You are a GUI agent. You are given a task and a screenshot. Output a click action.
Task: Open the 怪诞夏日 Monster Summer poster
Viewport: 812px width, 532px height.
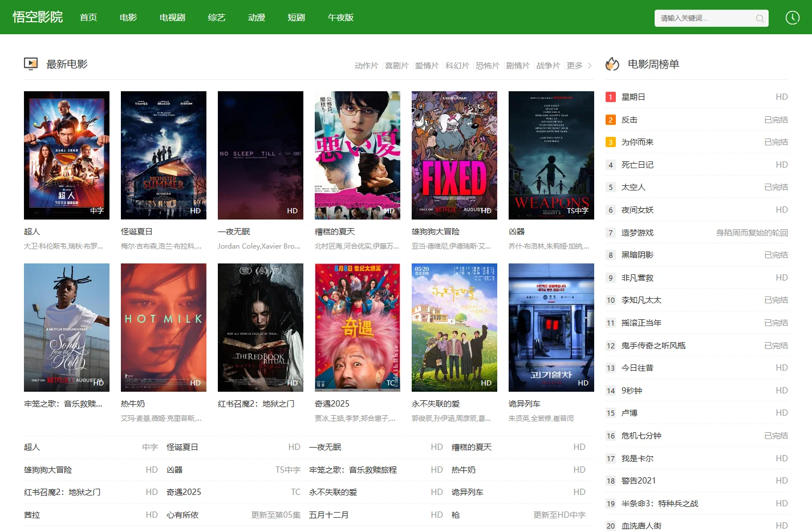pos(164,155)
